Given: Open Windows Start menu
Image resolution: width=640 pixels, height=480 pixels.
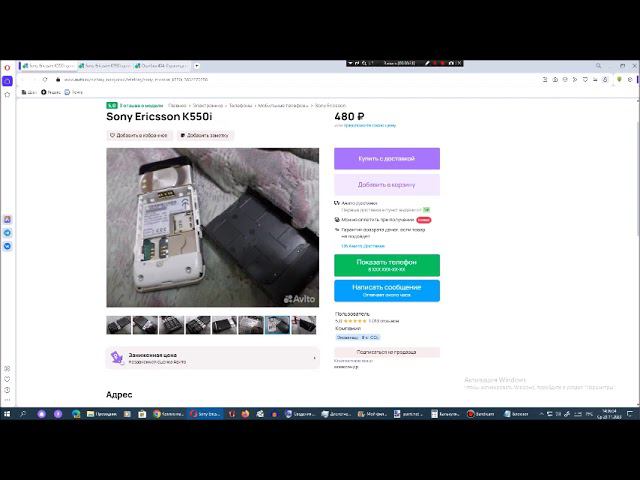Looking at the screenshot, I should click(7, 414).
